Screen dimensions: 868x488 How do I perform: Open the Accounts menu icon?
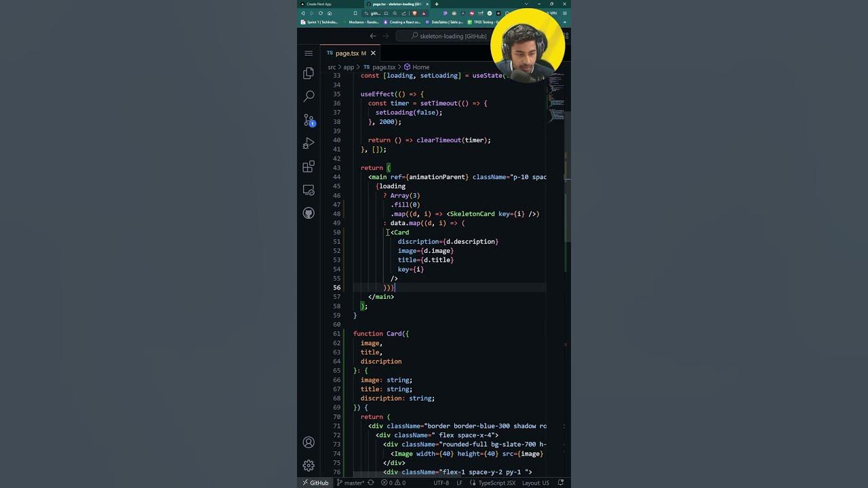(309, 442)
